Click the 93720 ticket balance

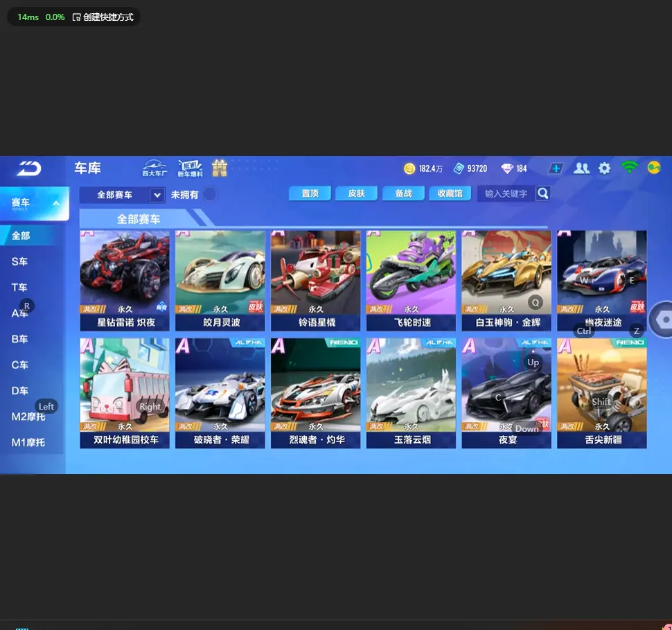477,168
